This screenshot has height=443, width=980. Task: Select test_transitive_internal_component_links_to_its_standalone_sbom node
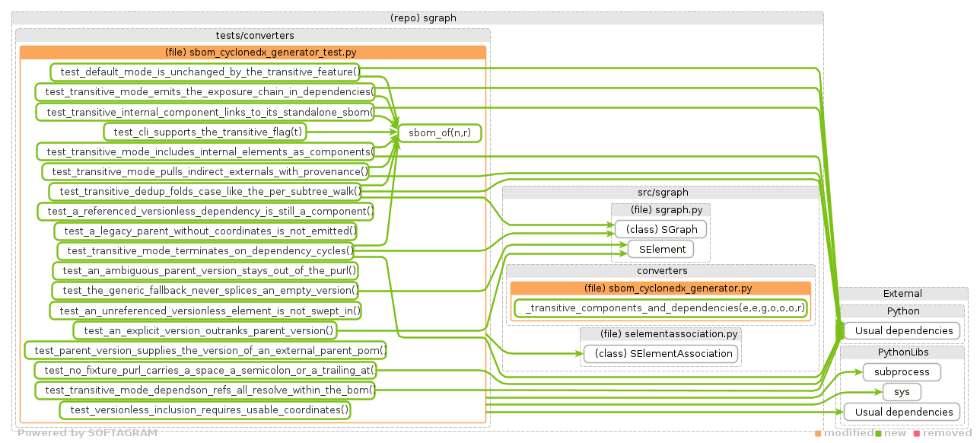click(x=205, y=112)
